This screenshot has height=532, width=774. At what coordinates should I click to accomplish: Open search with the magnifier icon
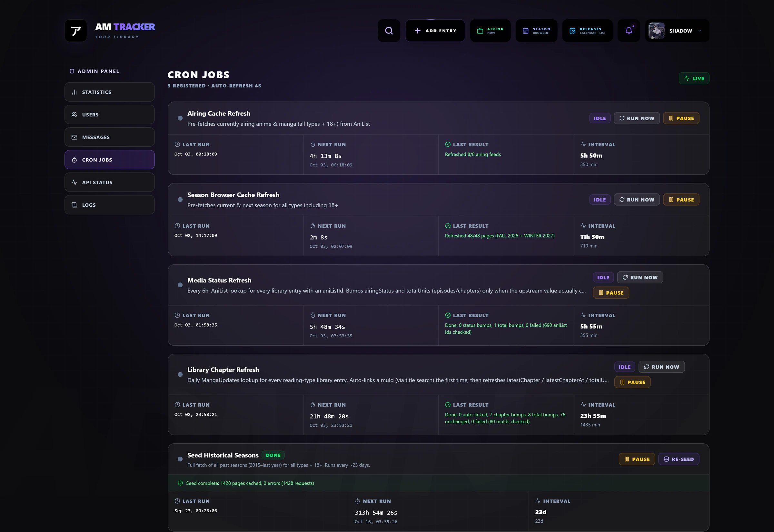tap(389, 31)
